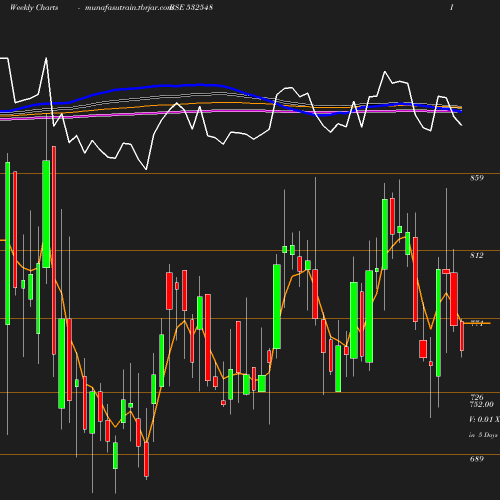Click the "726" price level label
The width and height of the screenshot is (500, 500).
coord(477,397)
